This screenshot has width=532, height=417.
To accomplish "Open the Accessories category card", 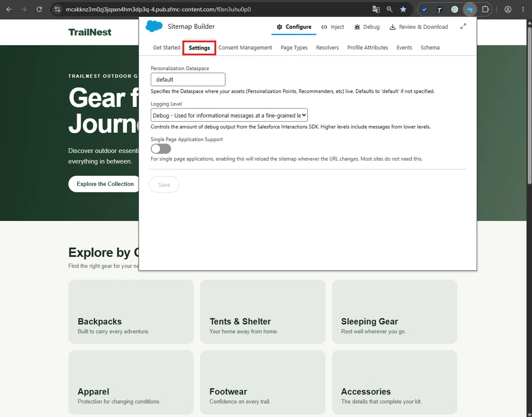I will pos(394,382).
